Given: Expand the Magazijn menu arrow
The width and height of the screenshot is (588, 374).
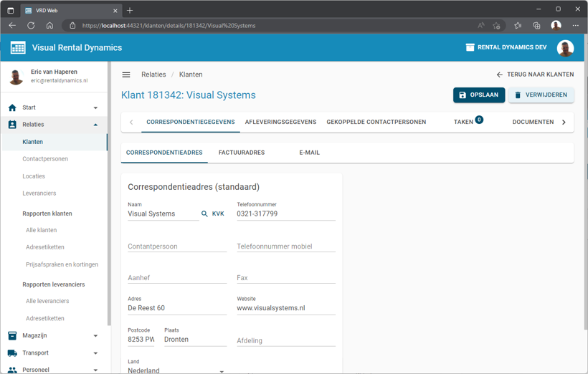Looking at the screenshot, I should pos(95,336).
